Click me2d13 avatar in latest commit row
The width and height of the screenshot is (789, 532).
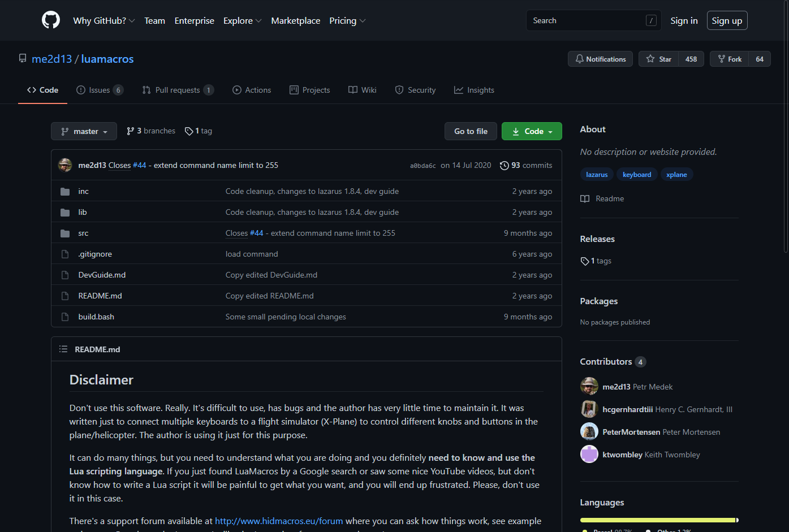[65, 165]
